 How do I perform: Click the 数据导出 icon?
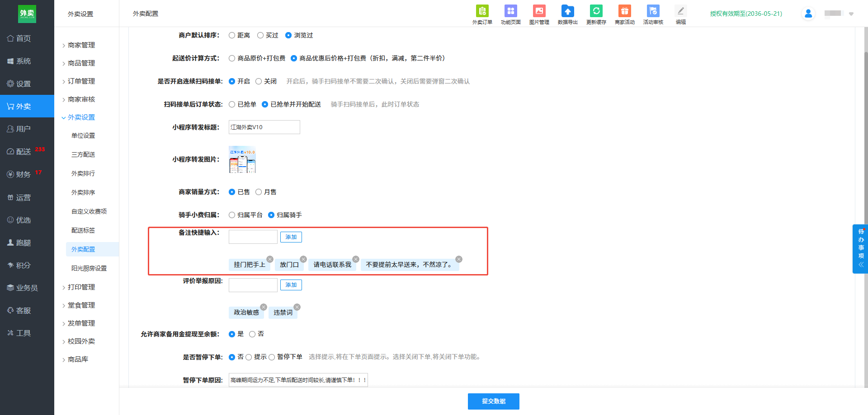[567, 11]
